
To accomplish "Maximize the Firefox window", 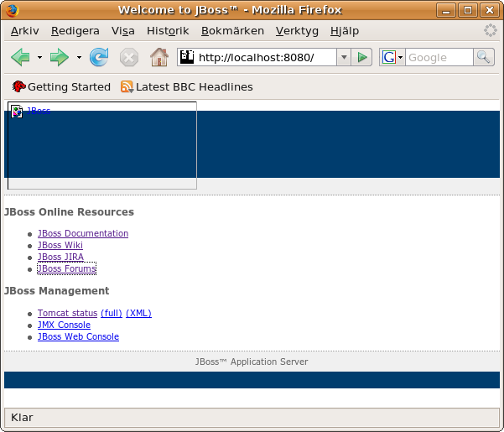I will click(x=468, y=10).
